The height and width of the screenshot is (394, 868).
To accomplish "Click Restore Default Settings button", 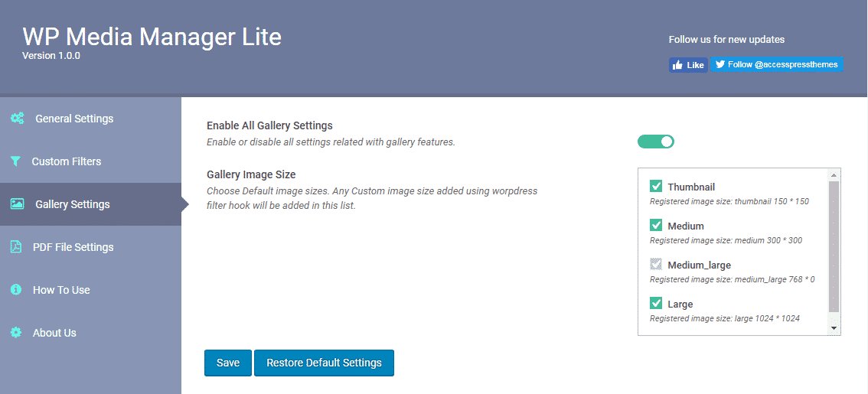I will click(324, 363).
